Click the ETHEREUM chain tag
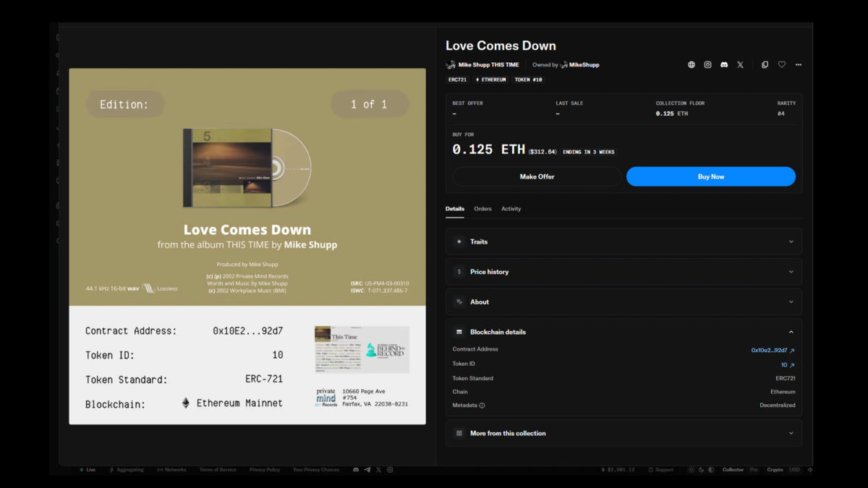 tap(490, 80)
